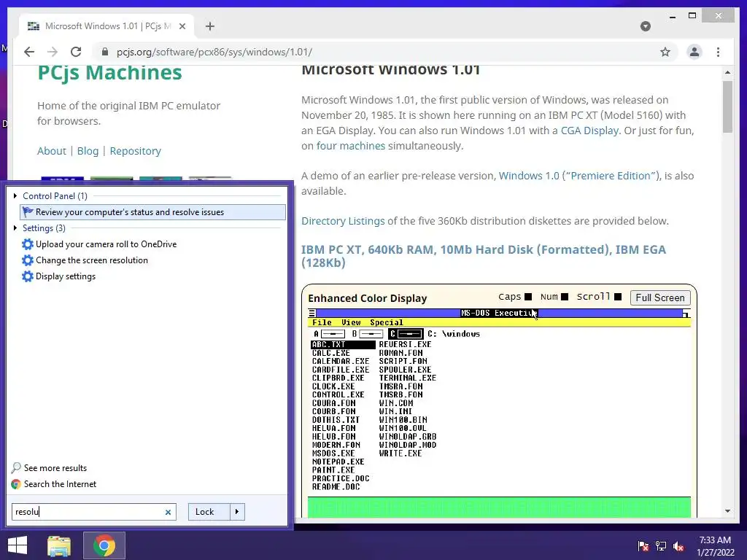
Task: Toggle the Caps lock indicator
Action: (x=528, y=297)
